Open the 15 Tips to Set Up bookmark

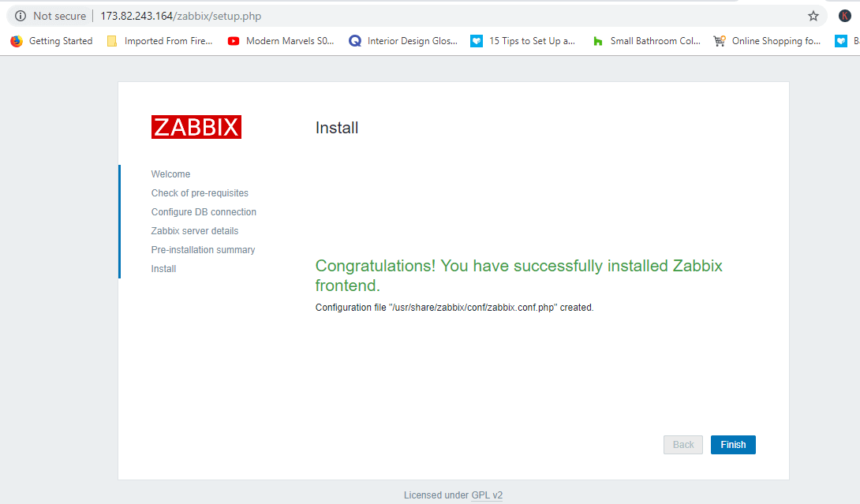[523, 41]
